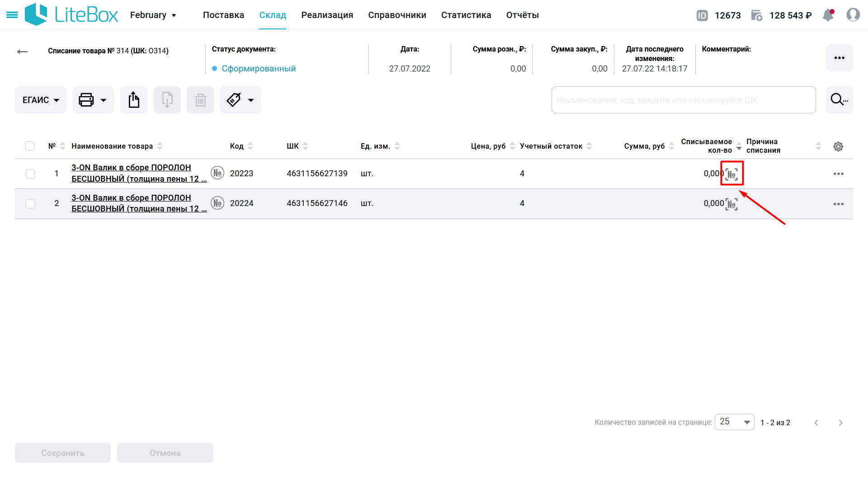This screenshot has height=488, width=868.
Task: Toggle the select-all checkbox in table header
Action: (x=30, y=146)
